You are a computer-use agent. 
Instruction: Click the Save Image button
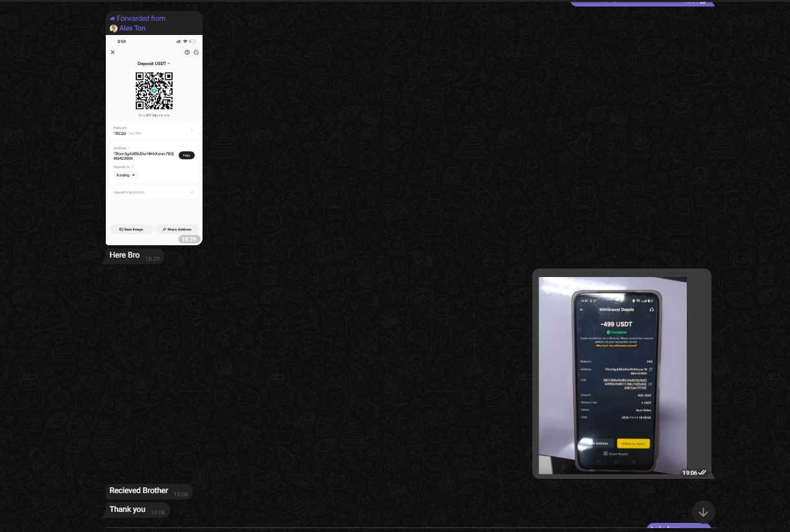point(131,229)
